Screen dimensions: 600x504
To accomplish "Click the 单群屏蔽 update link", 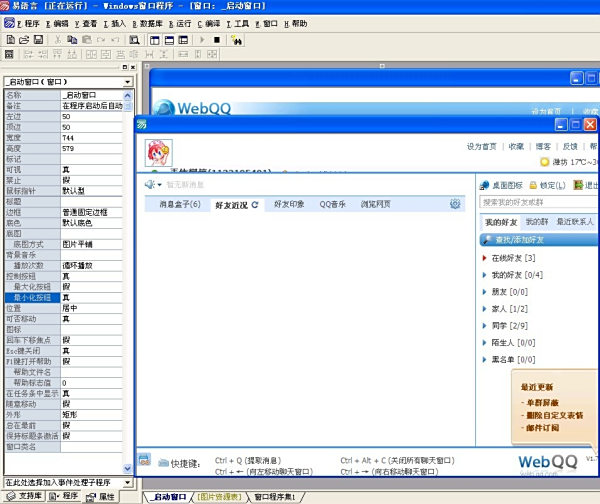I will [x=543, y=403].
